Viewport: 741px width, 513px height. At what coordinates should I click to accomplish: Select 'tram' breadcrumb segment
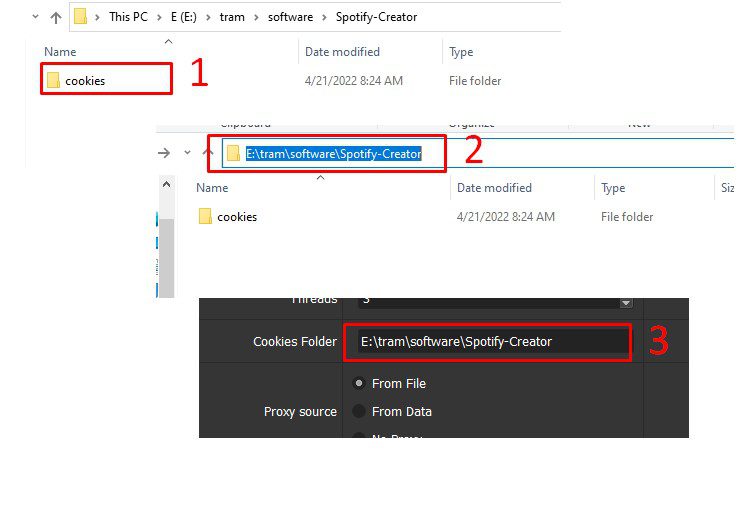232,17
